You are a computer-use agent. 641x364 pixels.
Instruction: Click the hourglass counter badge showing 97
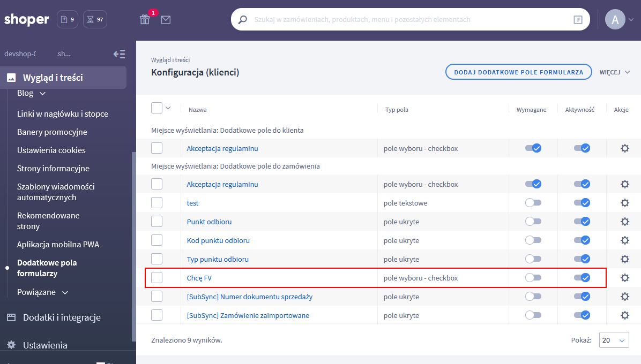[95, 19]
